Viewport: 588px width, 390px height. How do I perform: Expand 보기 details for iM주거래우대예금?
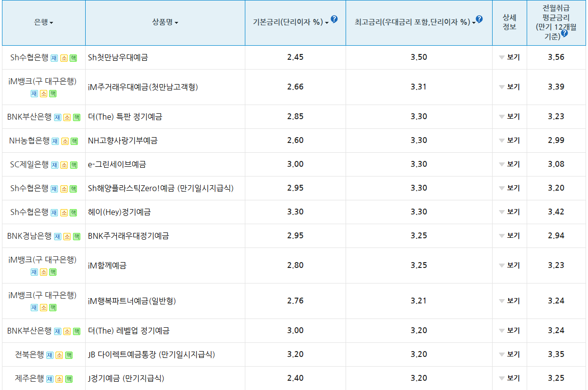(510, 87)
